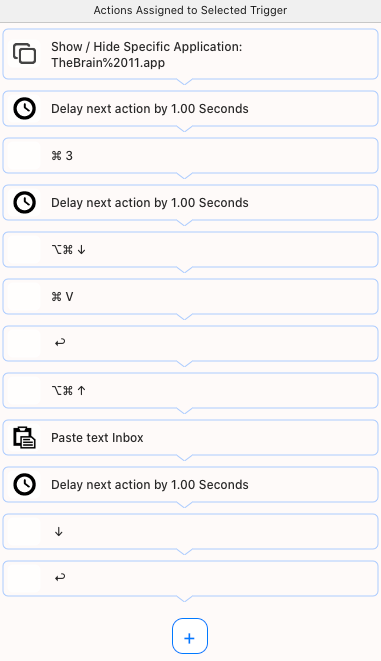Click the clock icon on second delay action

(x=24, y=202)
